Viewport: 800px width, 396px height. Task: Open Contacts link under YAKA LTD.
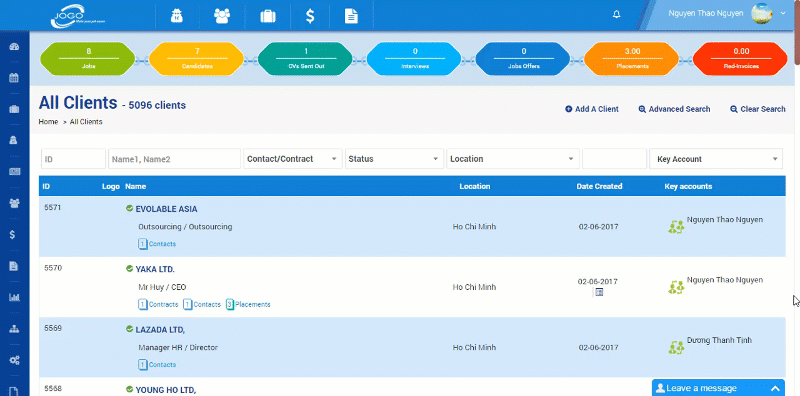(202, 305)
